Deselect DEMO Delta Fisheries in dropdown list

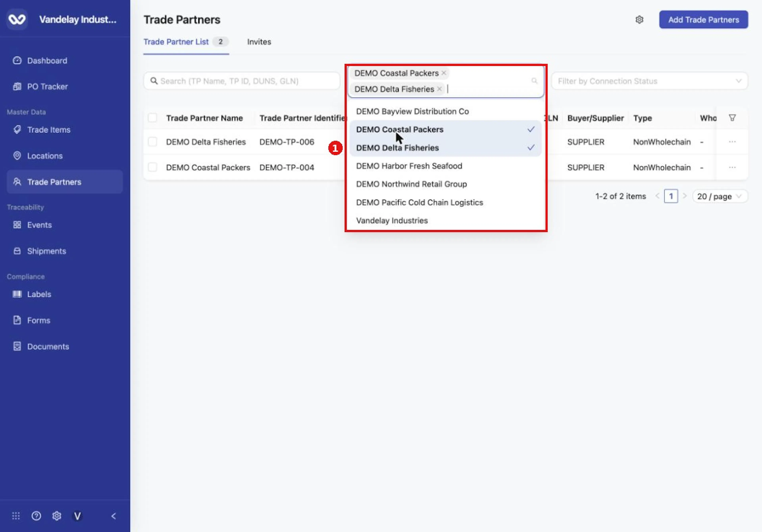445,148
